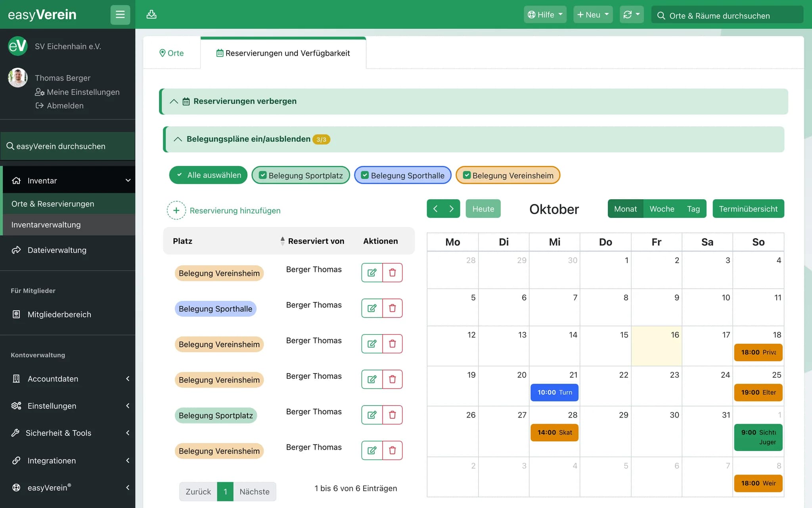The image size is (812, 508).
Task: Open the Hilfe dropdown menu
Action: pos(545,15)
